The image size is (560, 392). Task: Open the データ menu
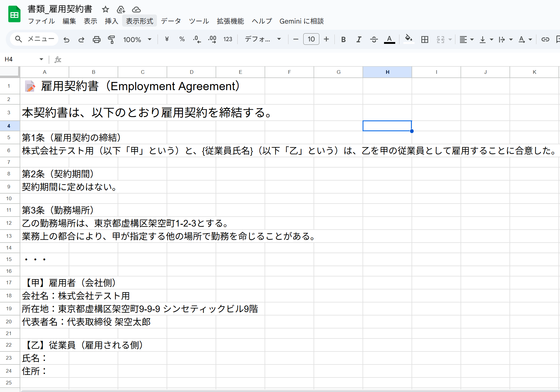(171, 21)
